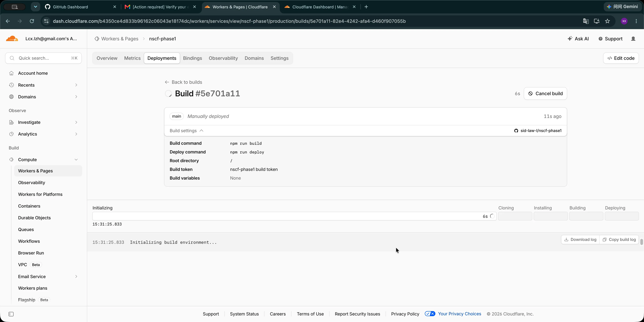Screen dimensions: 644x322
Task: Click the Compute diamond icon
Action: 11,160
